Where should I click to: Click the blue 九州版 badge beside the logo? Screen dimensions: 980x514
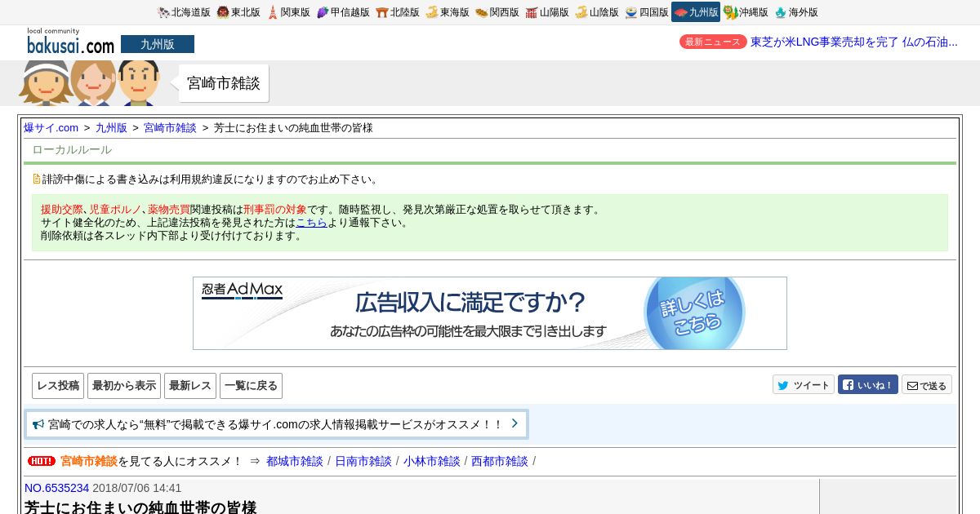[158, 44]
